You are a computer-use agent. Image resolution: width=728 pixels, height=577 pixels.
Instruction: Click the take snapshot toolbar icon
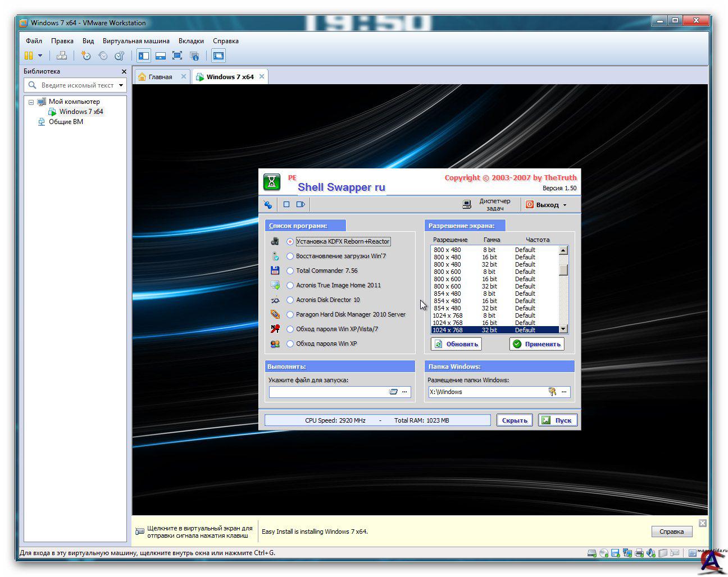pyautogui.click(x=85, y=56)
